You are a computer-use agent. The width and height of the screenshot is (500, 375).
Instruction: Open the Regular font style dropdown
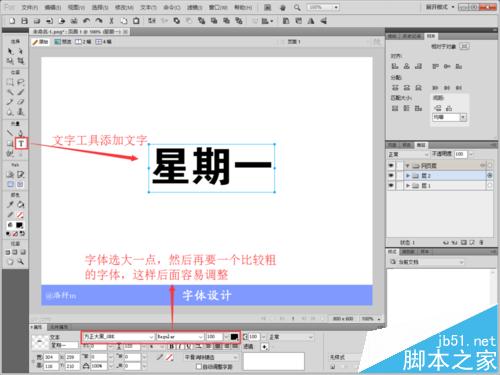coord(180,337)
